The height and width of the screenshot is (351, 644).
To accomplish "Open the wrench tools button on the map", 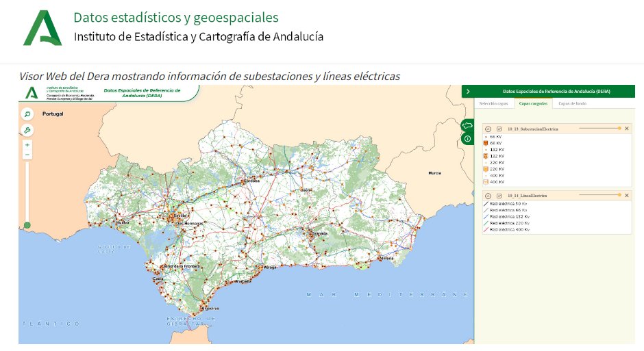I will pyautogui.click(x=27, y=131).
